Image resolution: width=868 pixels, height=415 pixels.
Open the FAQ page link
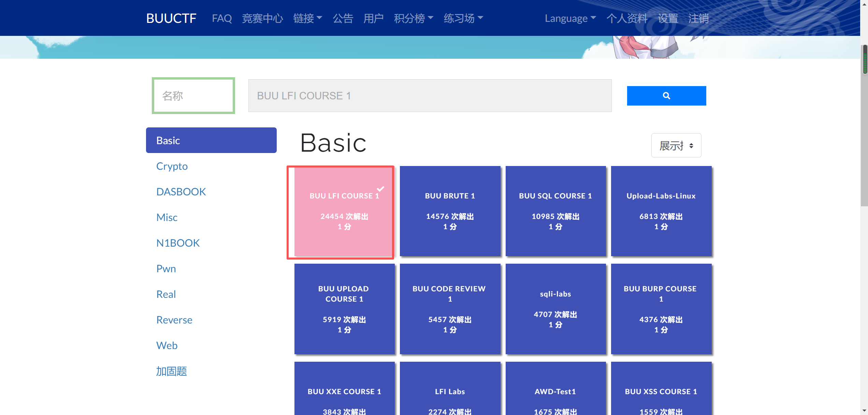pyautogui.click(x=222, y=18)
